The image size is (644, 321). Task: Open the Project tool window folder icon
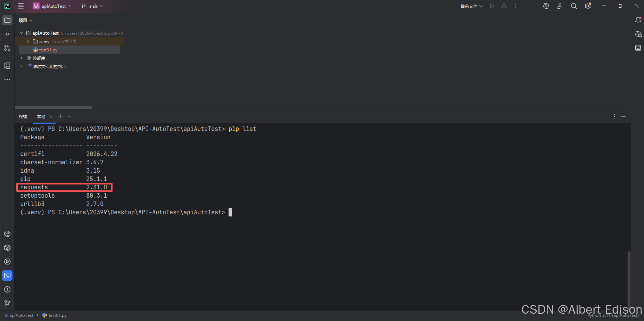[x=7, y=20]
